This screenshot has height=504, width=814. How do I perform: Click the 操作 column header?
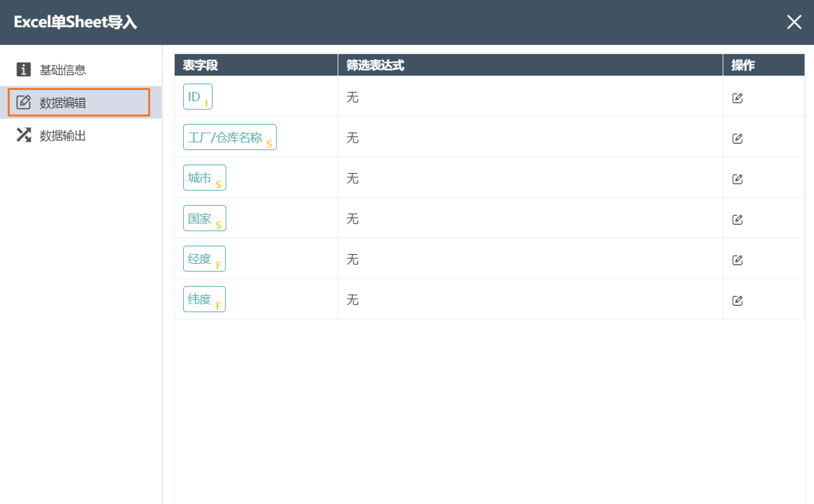(x=764, y=66)
